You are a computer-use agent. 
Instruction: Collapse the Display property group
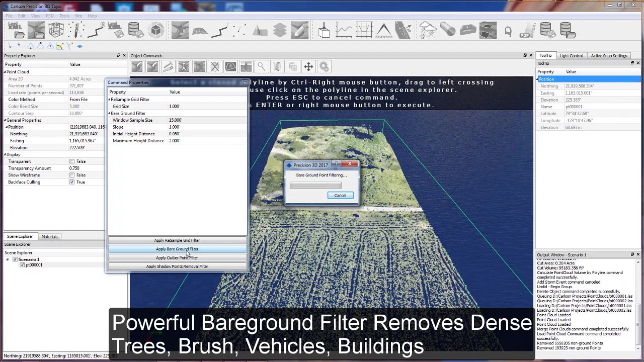coord(5,154)
